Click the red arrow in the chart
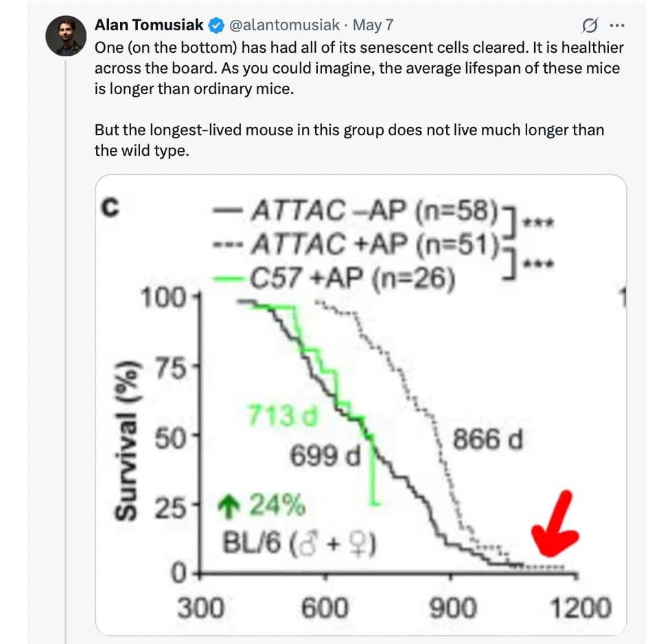670x644 pixels. (555, 524)
